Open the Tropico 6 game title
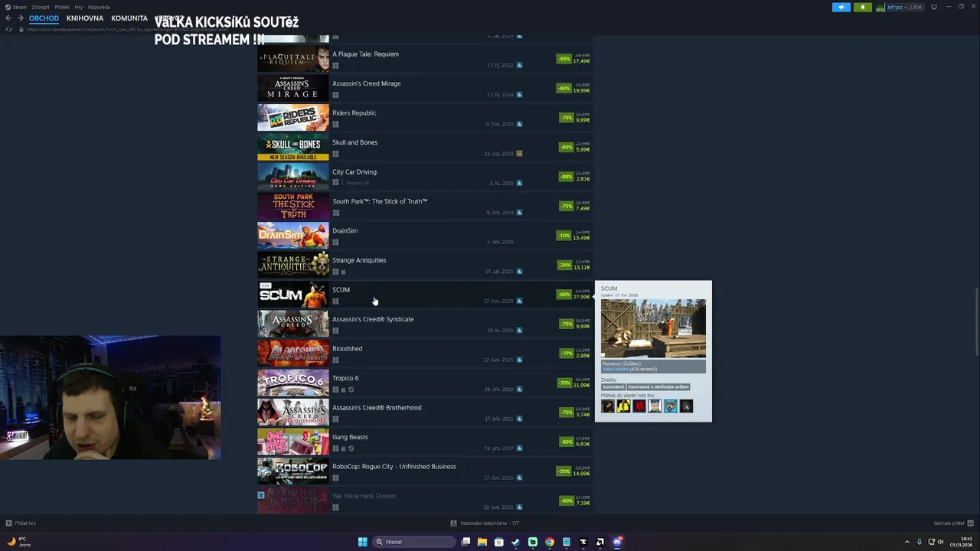The height and width of the screenshot is (551, 980). click(x=345, y=378)
